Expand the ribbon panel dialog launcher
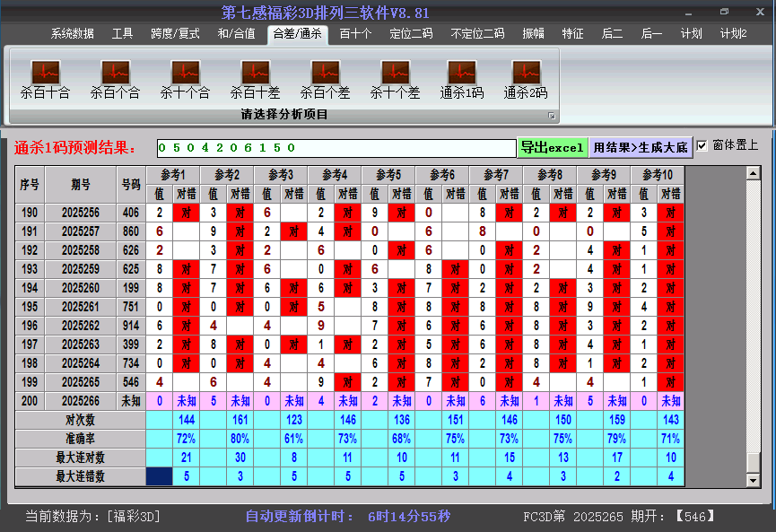Screen dimensions: 776x532 click(x=552, y=116)
